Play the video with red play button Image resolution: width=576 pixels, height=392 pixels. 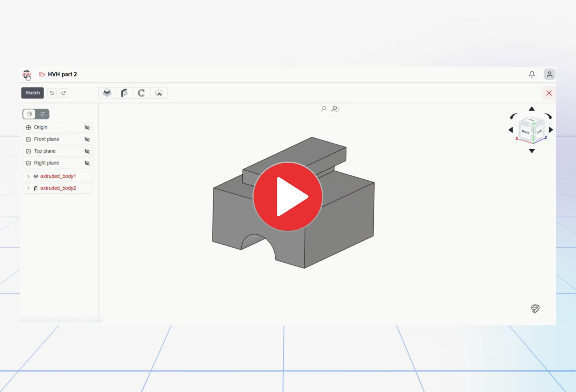coord(288,196)
